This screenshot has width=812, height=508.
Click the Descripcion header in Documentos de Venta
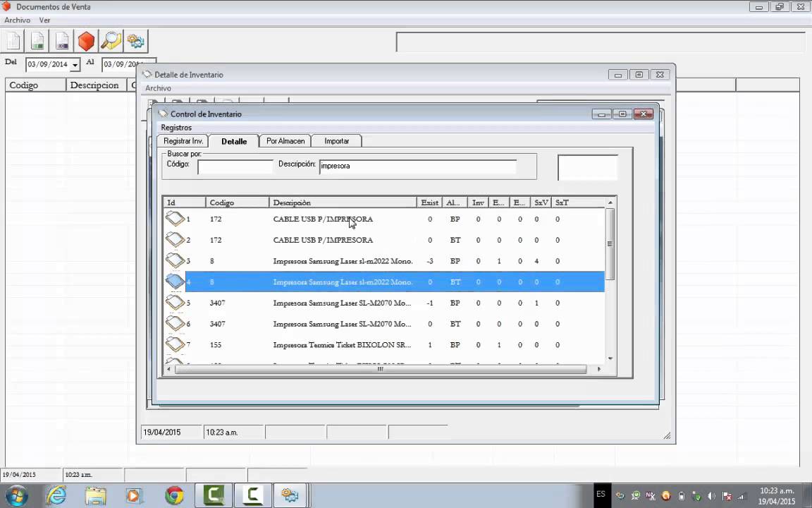97,85
